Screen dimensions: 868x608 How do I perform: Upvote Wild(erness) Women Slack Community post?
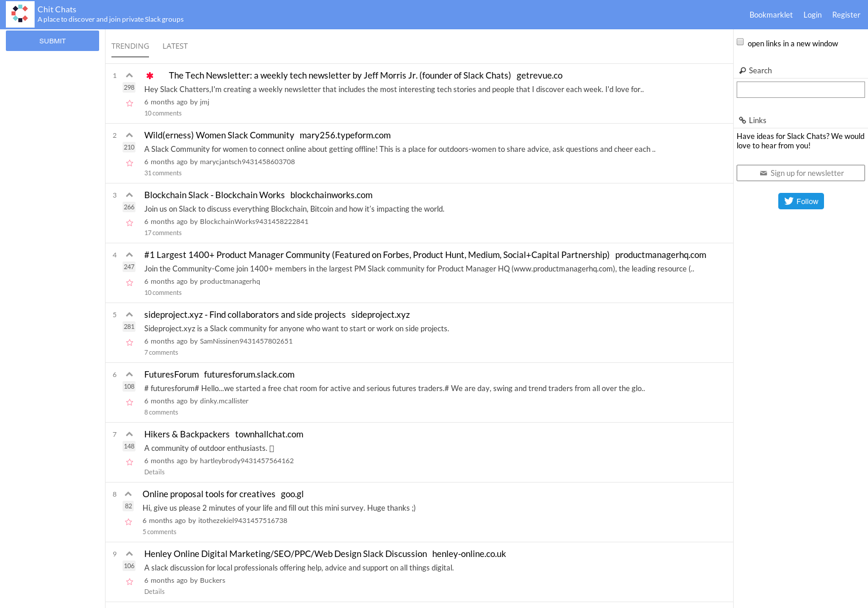tap(129, 135)
